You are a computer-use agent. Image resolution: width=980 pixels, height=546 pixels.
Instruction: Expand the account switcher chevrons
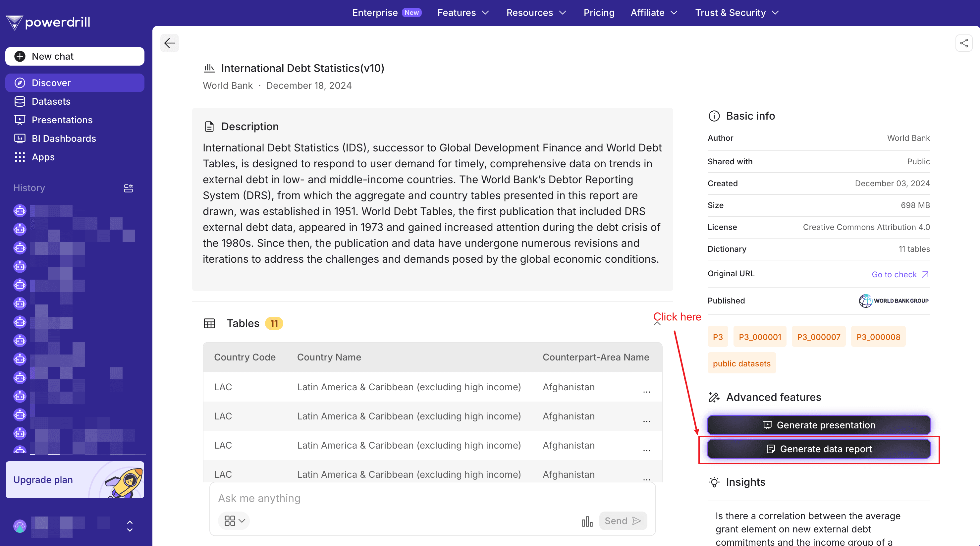(129, 526)
